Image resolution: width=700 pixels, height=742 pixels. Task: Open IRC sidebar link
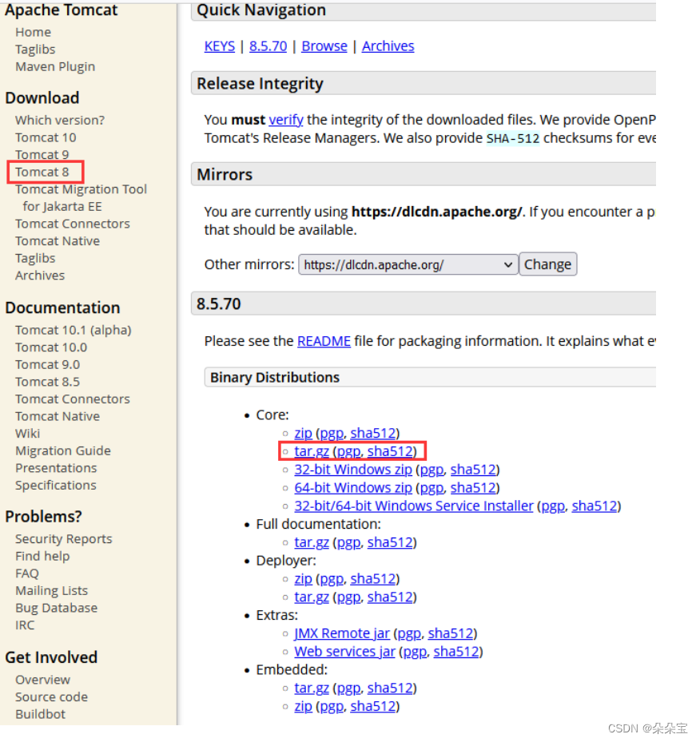pyautogui.click(x=25, y=625)
